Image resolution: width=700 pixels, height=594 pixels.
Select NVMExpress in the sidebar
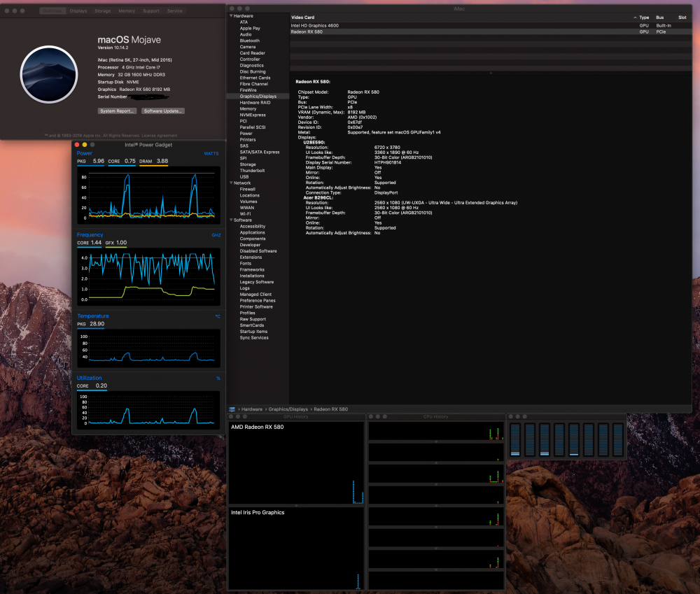click(x=253, y=115)
